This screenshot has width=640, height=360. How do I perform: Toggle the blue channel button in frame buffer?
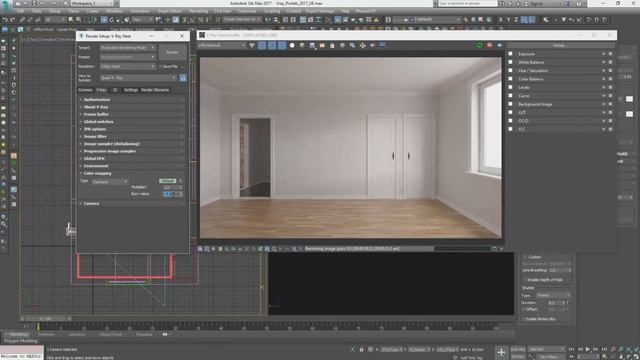coord(282,45)
